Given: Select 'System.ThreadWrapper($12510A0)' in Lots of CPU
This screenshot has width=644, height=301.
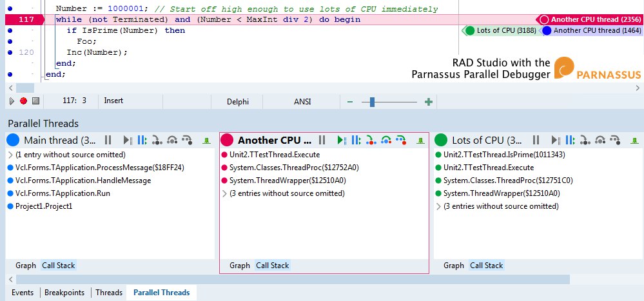Looking at the screenshot, I should (502, 193).
